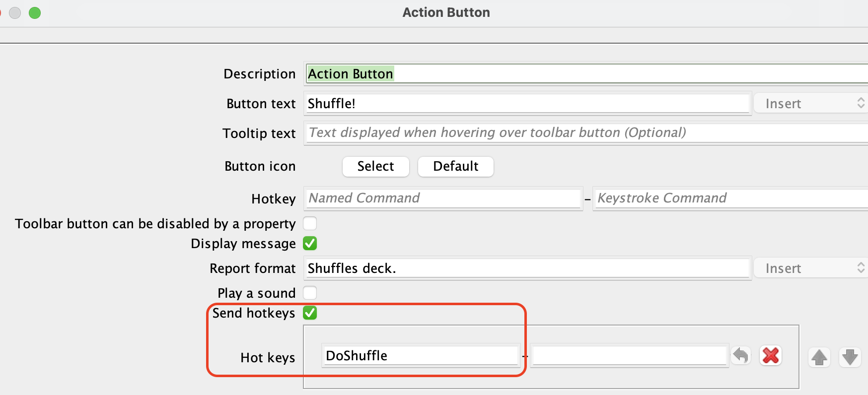Click Default button for Button icon

coord(456,166)
